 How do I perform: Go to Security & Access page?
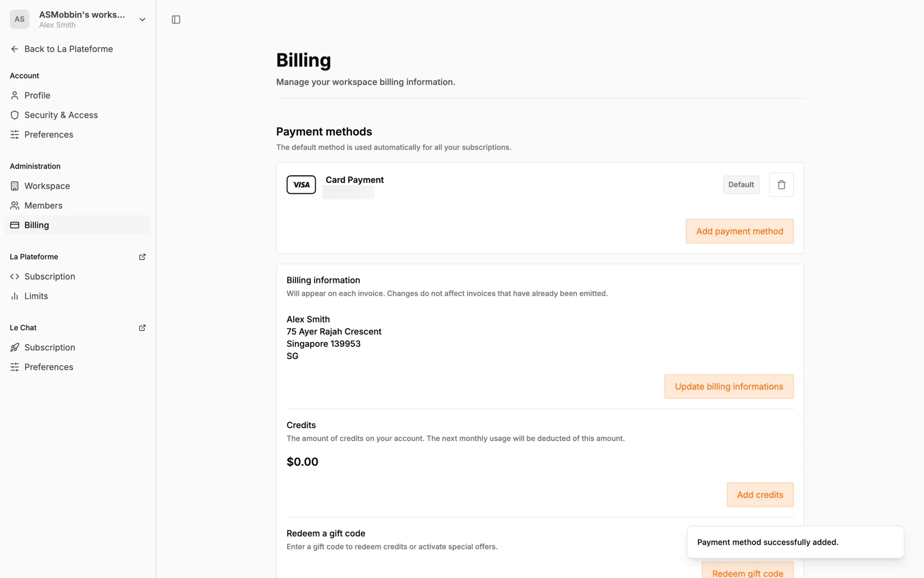coord(61,115)
